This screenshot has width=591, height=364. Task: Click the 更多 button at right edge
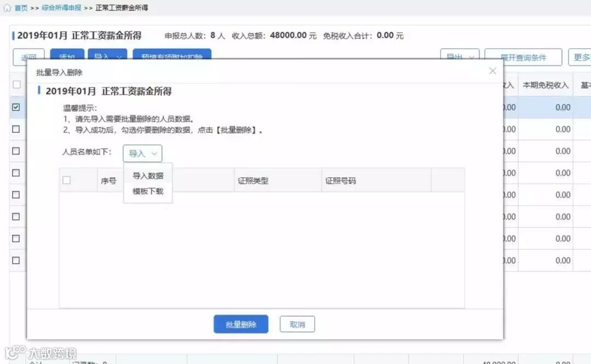point(581,57)
